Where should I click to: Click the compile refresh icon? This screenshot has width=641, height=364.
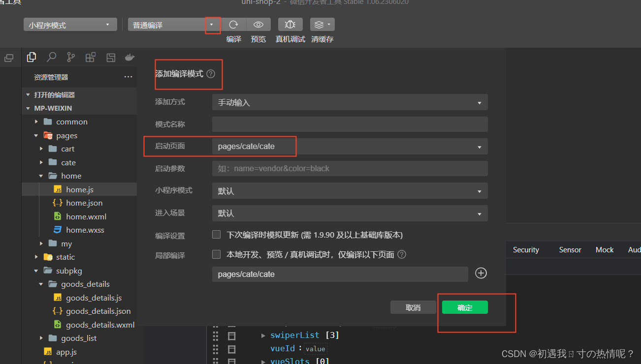pyautogui.click(x=234, y=25)
